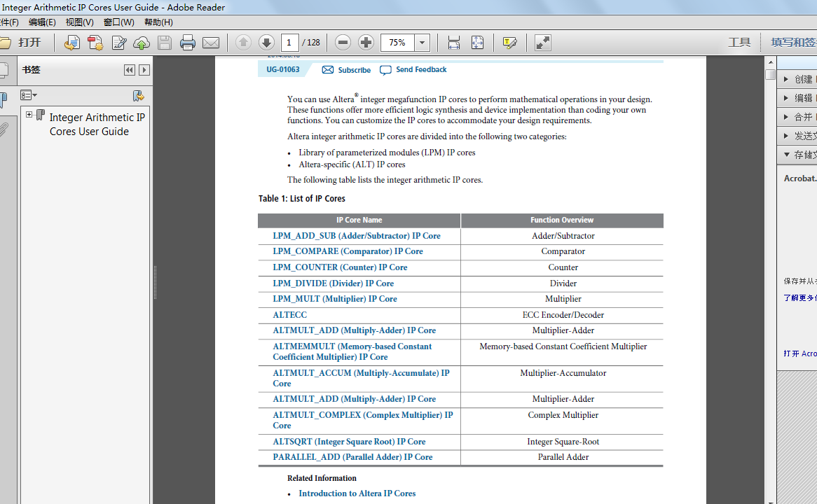Click the Send Feedback link
The width and height of the screenshot is (817, 504).
[413, 70]
